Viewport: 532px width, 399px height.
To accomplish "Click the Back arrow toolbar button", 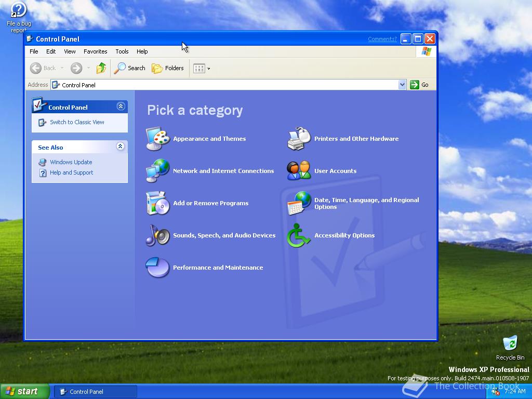I will [x=43, y=68].
